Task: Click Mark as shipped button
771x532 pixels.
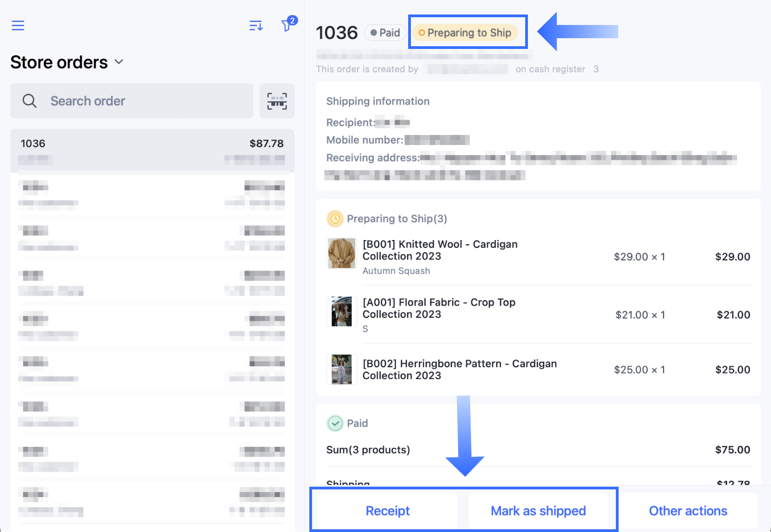Action: pos(538,511)
